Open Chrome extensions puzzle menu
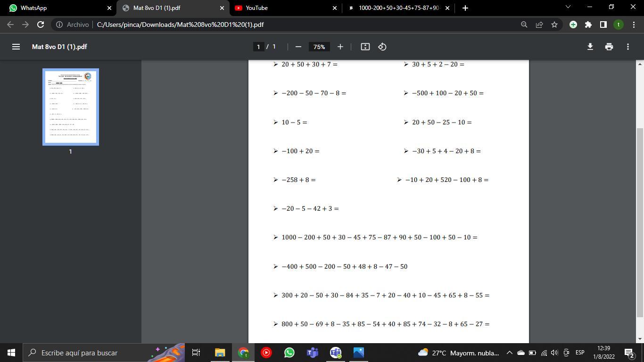 (x=588, y=25)
